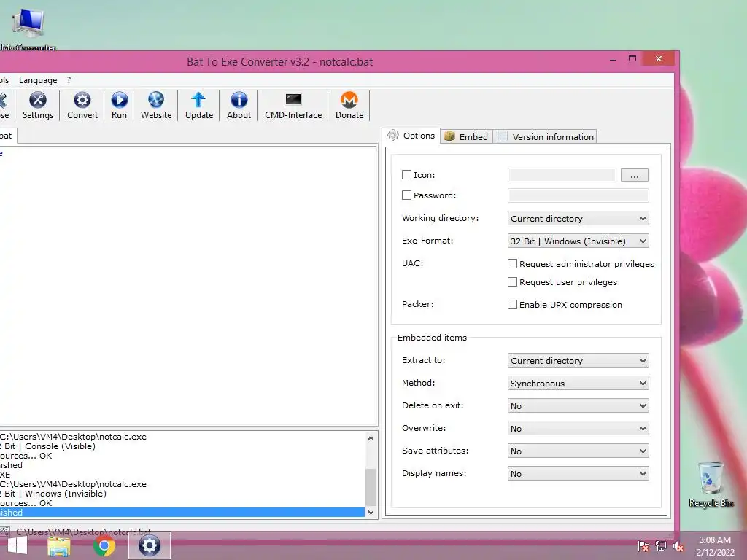The width and height of the screenshot is (747, 560).
Task: Expand the Overwrite dropdown
Action: [578, 429]
